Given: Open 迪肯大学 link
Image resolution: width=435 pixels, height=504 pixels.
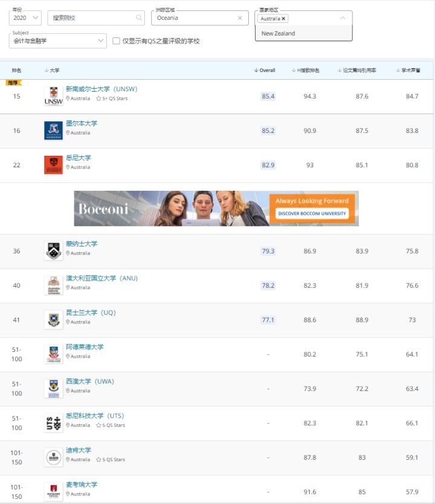Looking at the screenshot, I should 79,450.
